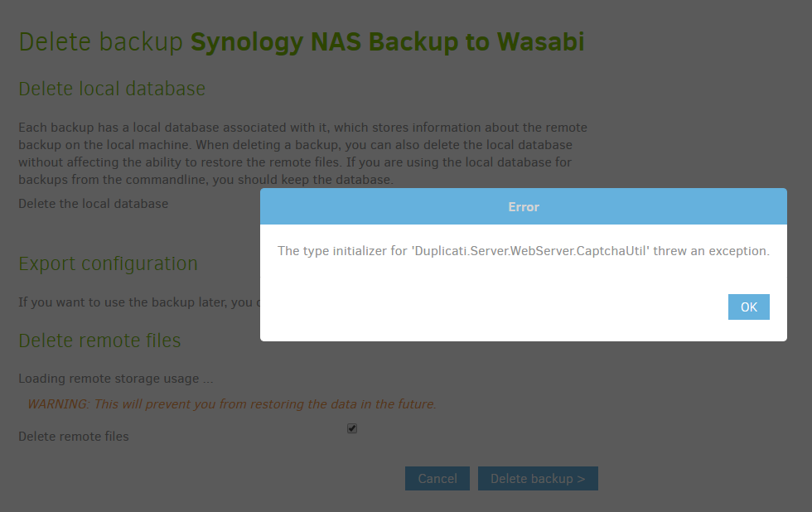This screenshot has height=512, width=812.
Task: Click the Delete remote files section heading
Action: [x=99, y=341]
